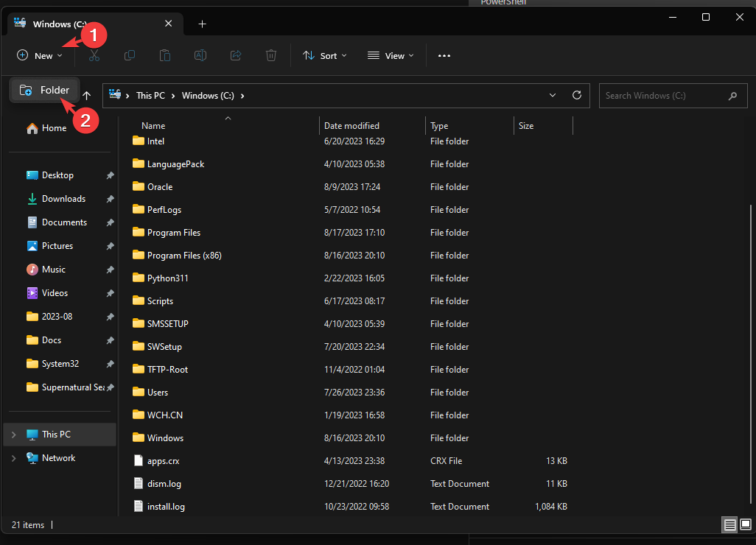Click the Copy icon in toolbar
This screenshot has height=545, width=756.
(130, 55)
